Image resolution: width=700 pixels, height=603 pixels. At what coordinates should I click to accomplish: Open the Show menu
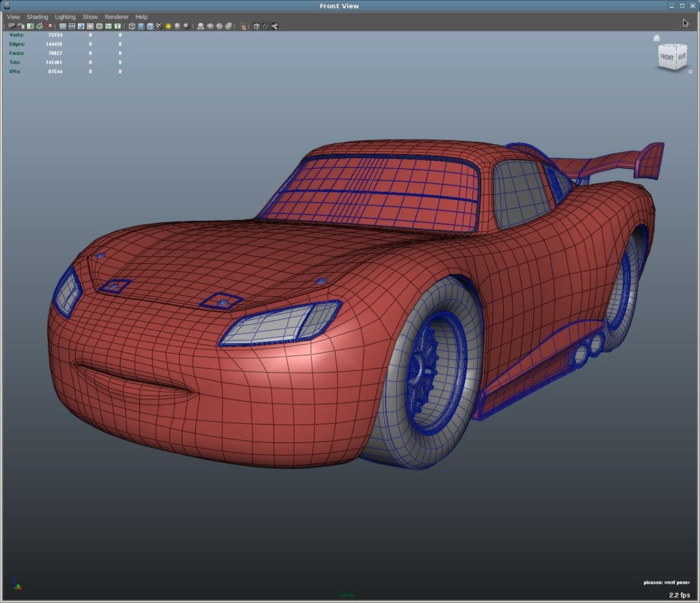coord(90,17)
